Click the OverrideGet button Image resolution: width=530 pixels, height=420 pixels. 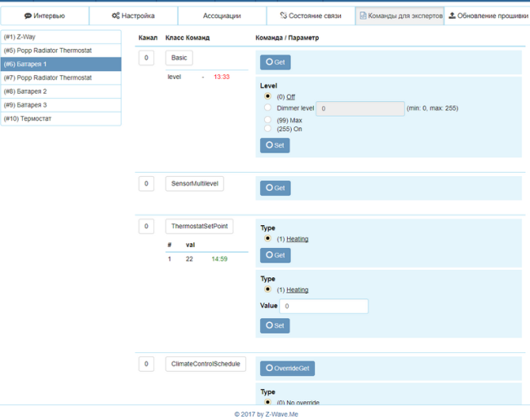287,369
